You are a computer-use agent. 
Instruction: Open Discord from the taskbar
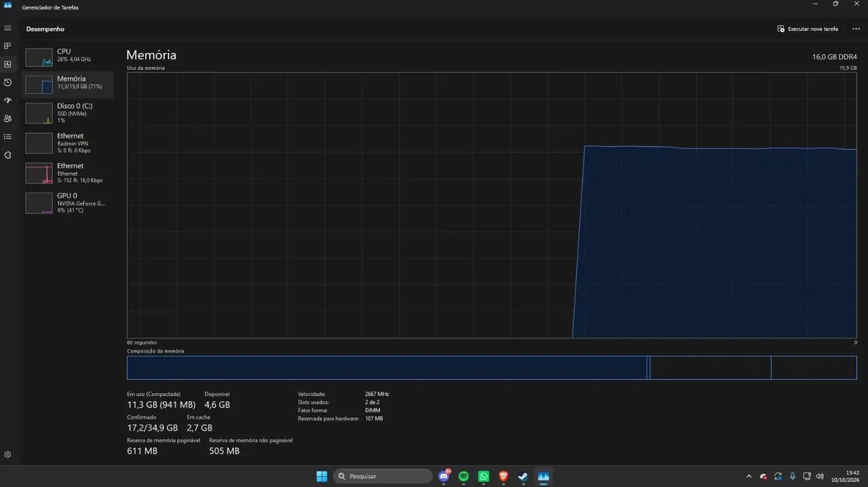[444, 476]
